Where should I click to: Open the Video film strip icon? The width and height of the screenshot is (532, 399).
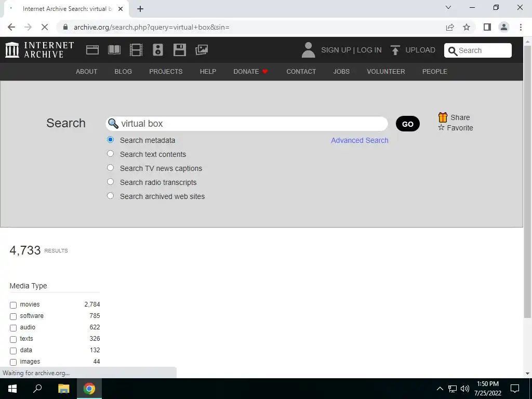pyautogui.click(x=136, y=50)
